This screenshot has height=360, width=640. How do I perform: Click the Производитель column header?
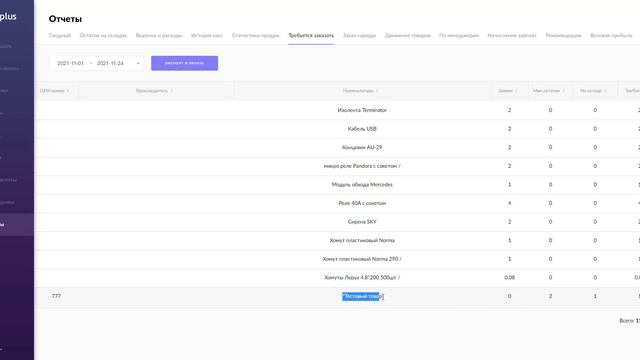coord(152,91)
